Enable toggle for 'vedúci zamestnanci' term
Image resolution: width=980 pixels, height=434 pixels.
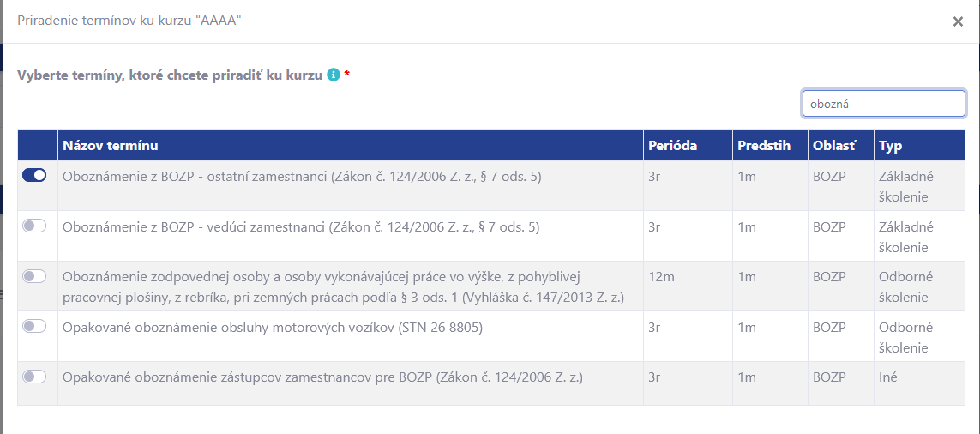pyautogui.click(x=34, y=226)
